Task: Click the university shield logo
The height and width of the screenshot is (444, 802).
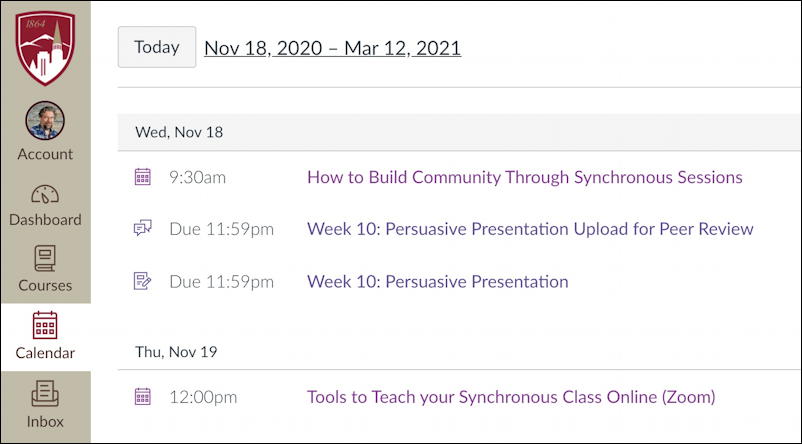Action: [x=45, y=48]
